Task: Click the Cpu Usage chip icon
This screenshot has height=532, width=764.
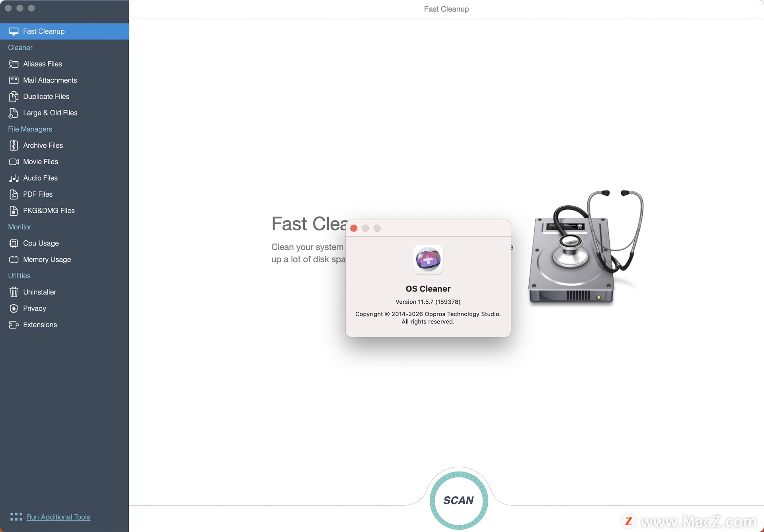Action: click(x=14, y=243)
